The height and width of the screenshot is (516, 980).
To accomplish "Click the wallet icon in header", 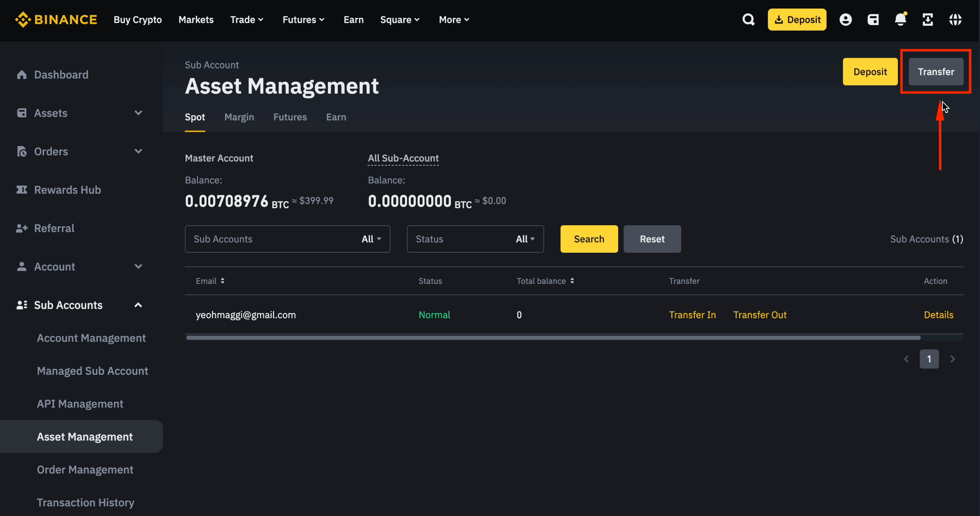I will click(873, 19).
